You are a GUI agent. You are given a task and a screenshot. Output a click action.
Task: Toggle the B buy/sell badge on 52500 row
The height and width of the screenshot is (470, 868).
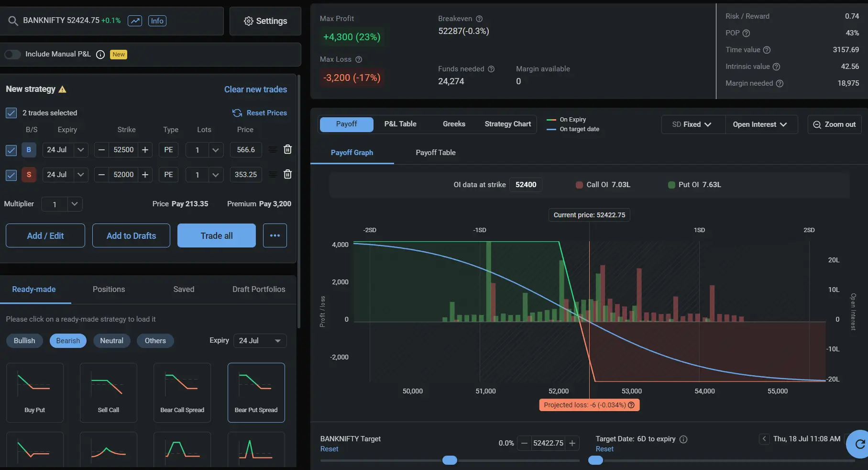coord(29,150)
